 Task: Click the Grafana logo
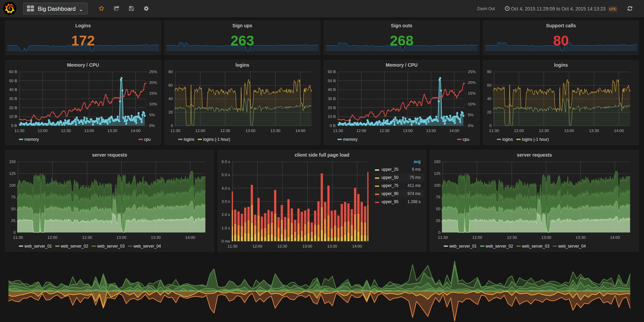point(9,8)
